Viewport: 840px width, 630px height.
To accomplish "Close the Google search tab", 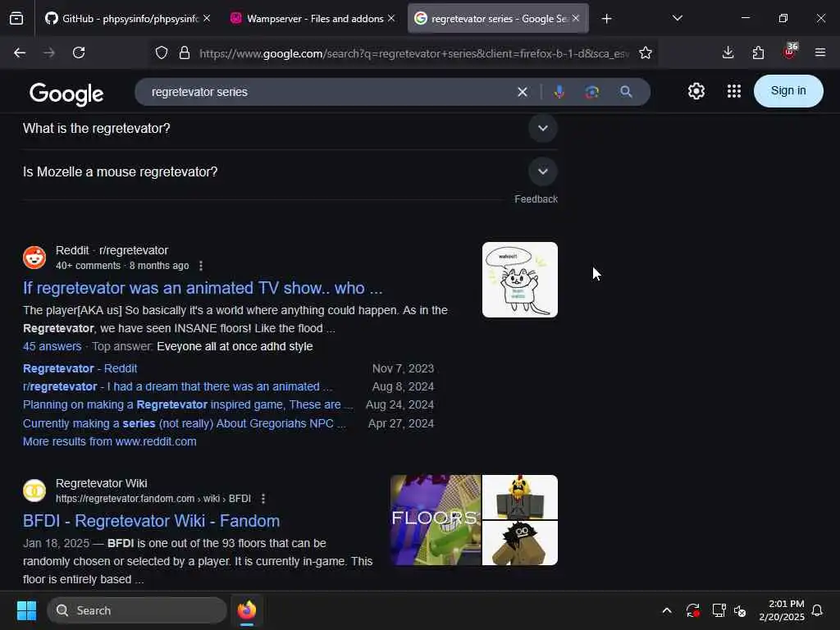I will click(x=576, y=19).
